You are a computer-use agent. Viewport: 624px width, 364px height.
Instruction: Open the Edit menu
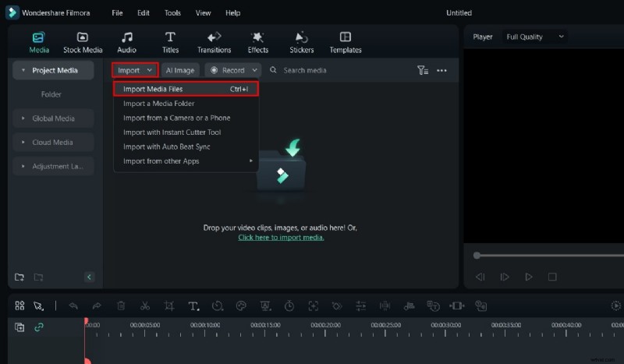[x=144, y=12]
